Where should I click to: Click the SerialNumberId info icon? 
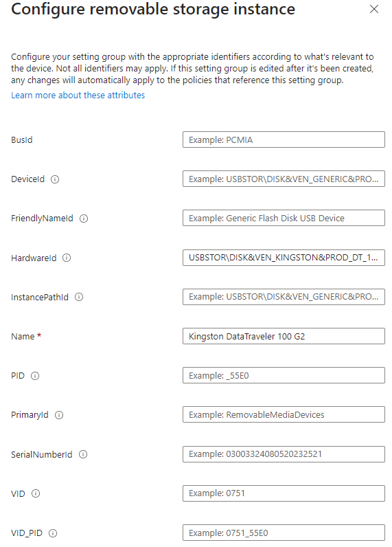83,454
